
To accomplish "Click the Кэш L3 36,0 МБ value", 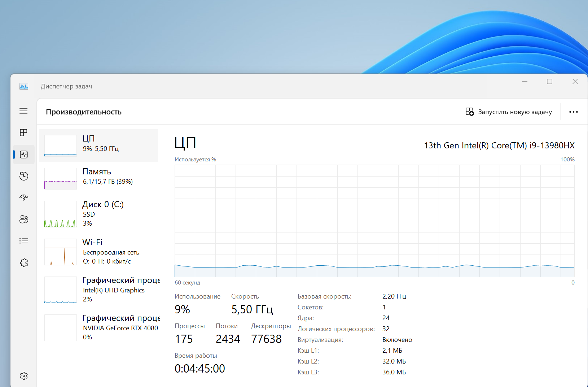I will (x=394, y=372).
